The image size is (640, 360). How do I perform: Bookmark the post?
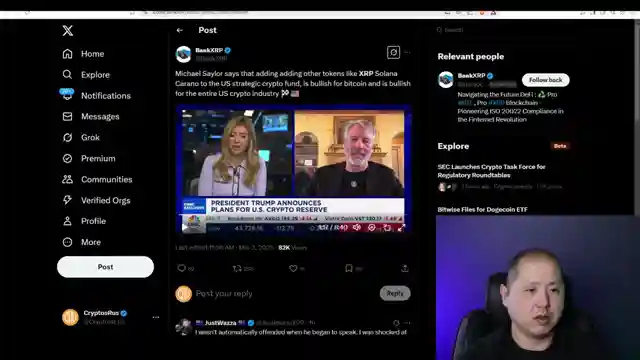click(349, 268)
